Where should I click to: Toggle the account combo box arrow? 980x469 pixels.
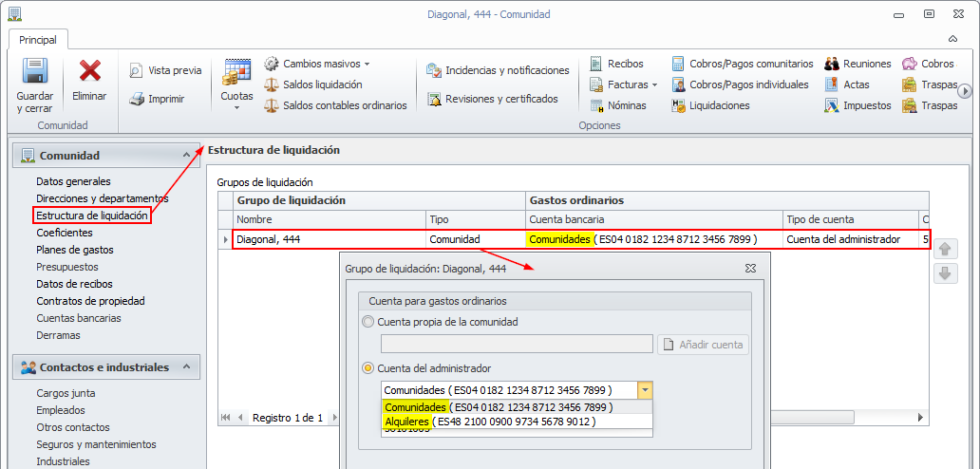point(645,390)
